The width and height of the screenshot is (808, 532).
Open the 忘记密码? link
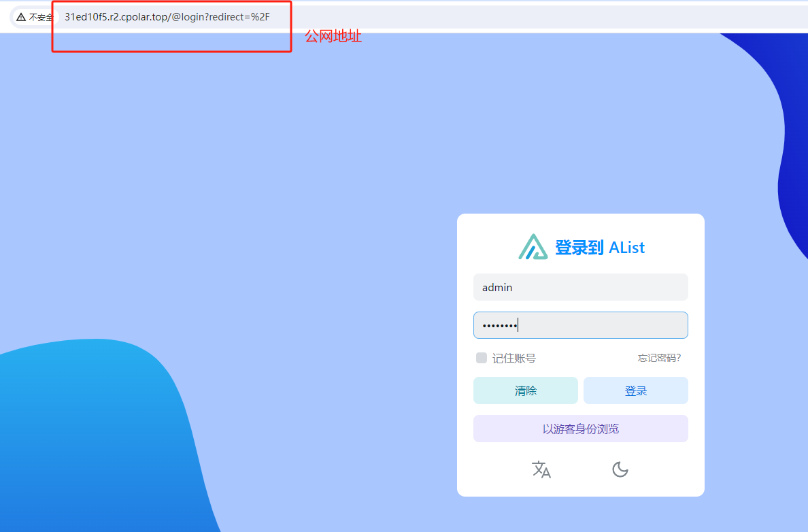point(659,358)
